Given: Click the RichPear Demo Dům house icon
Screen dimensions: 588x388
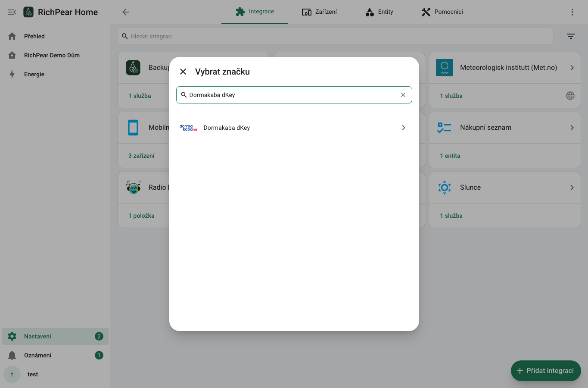Looking at the screenshot, I should click(x=12, y=55).
